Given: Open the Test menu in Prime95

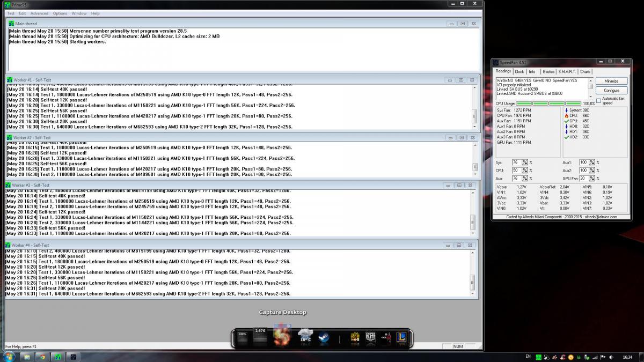Looking at the screenshot, I should 10,13.
